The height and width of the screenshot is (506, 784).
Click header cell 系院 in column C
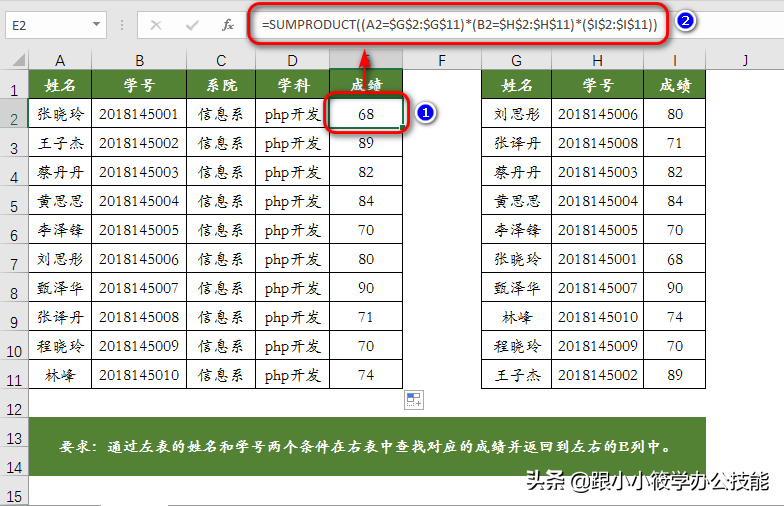(221, 84)
